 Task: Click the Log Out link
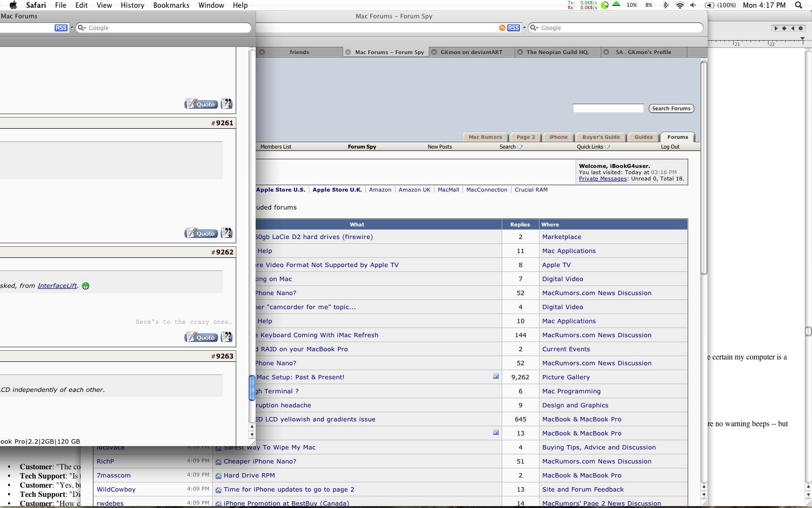click(670, 147)
